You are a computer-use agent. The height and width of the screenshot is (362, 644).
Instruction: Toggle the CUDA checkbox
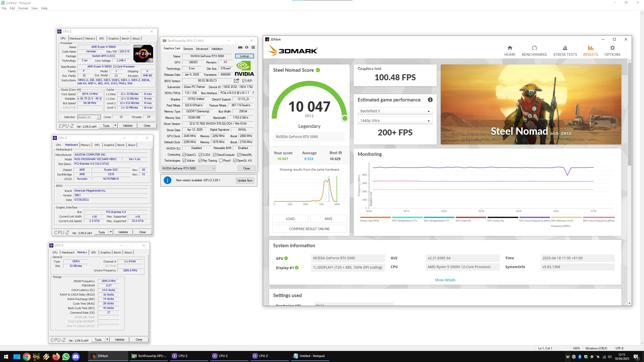point(200,155)
